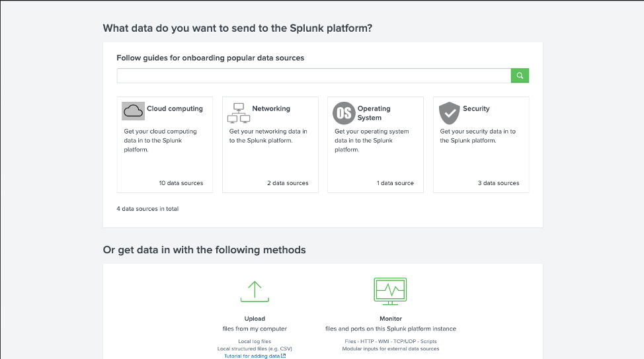Select the Upload method label
The image size is (644, 359).
coord(255,319)
